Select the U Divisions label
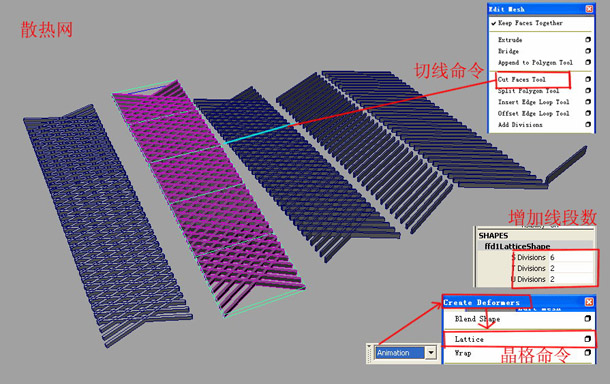The image size is (610, 384). [x=529, y=279]
